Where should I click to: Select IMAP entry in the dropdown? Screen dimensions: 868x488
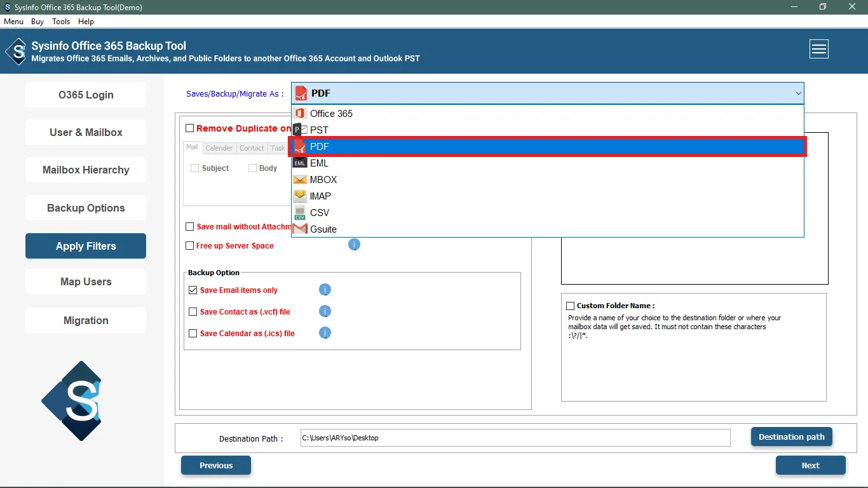pos(320,196)
